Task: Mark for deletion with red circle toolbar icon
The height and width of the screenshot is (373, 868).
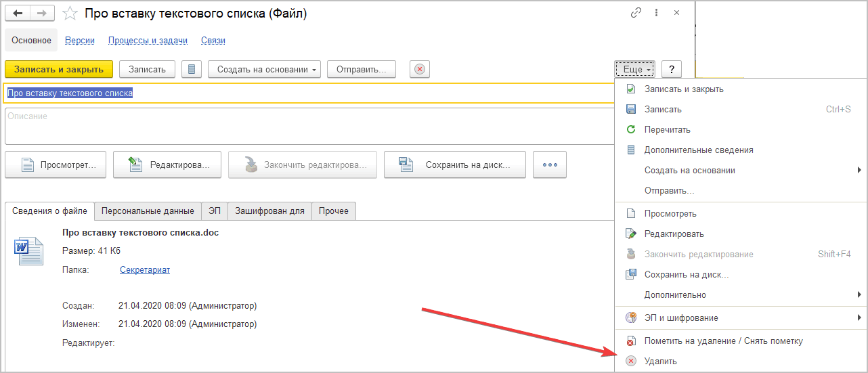Action: [x=420, y=69]
